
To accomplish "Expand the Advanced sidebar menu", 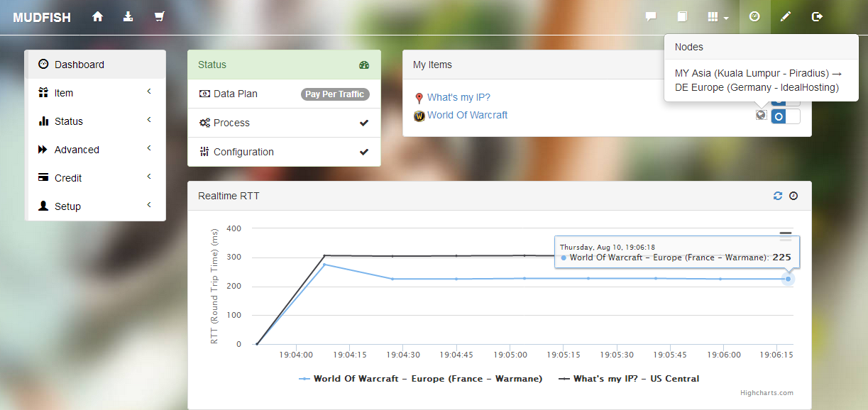I will [x=95, y=150].
